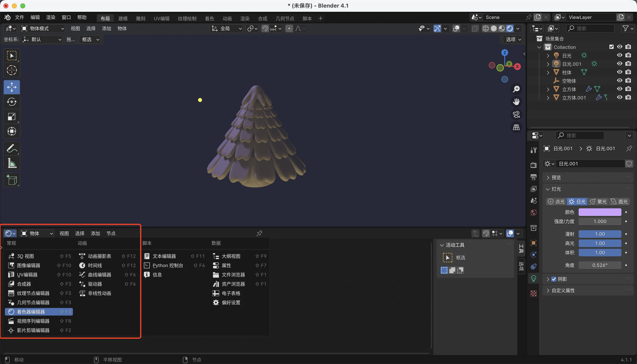Open the World properties tab icon
Viewport: 637px width, 364px height.
coord(534,213)
